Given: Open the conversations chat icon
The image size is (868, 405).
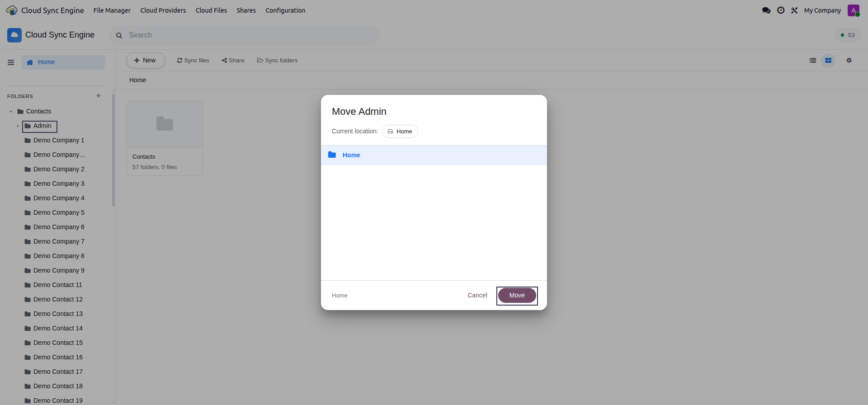Looking at the screenshot, I should [766, 10].
